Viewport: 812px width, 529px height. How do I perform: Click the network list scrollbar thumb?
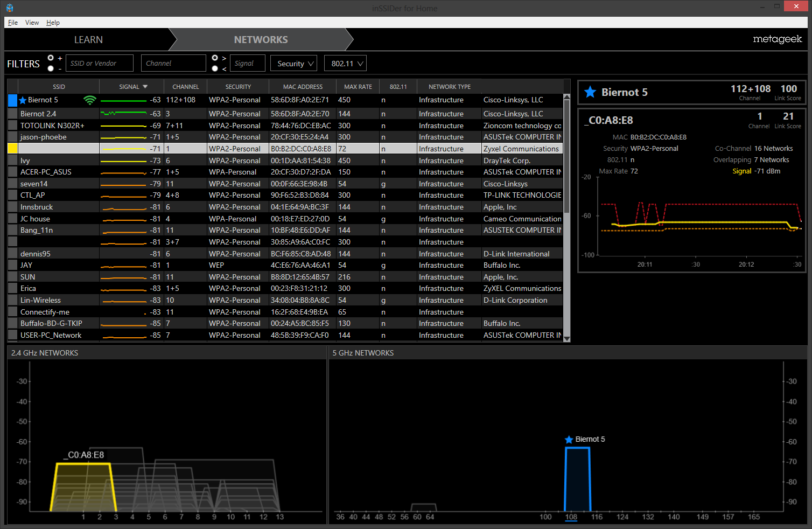(x=566, y=156)
